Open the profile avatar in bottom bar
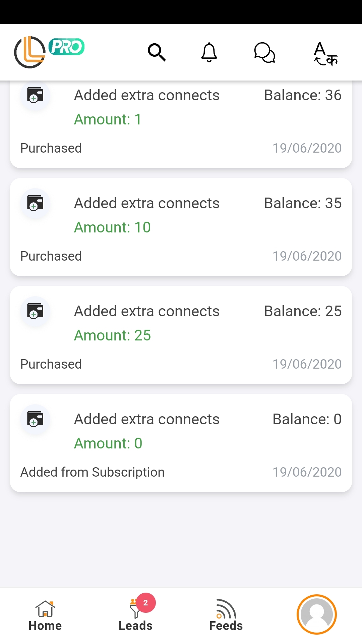This screenshot has width=362, height=644. coord(316,614)
